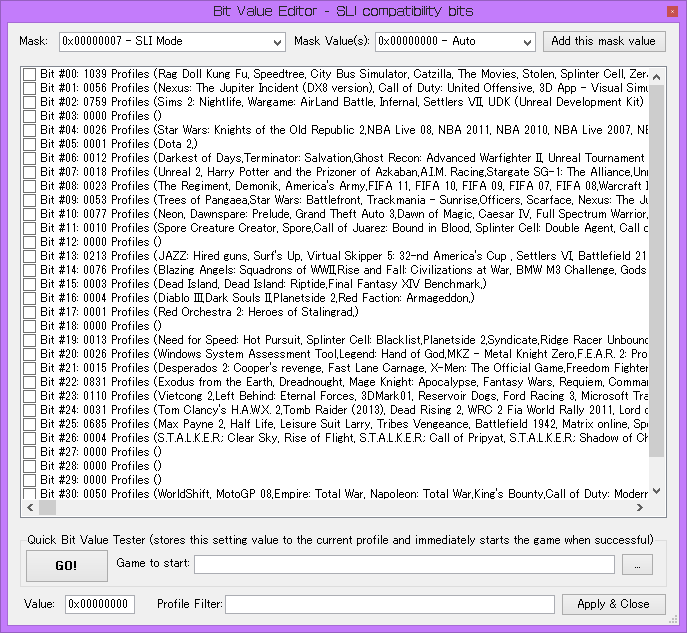This screenshot has width=687, height=633.
Task: Toggle the Bit #03 checkbox
Action: click(x=29, y=116)
